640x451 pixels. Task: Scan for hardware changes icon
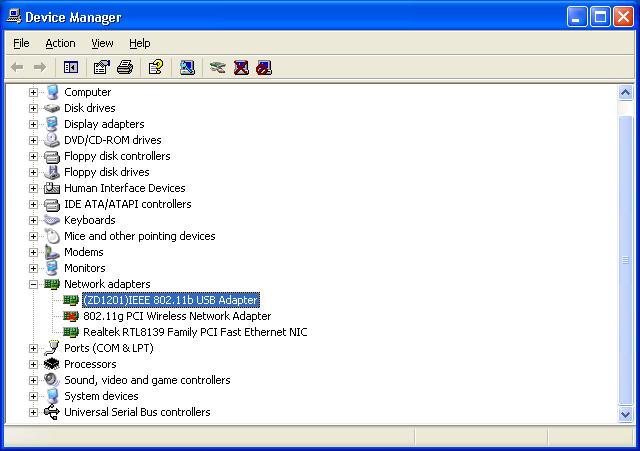coord(187,67)
